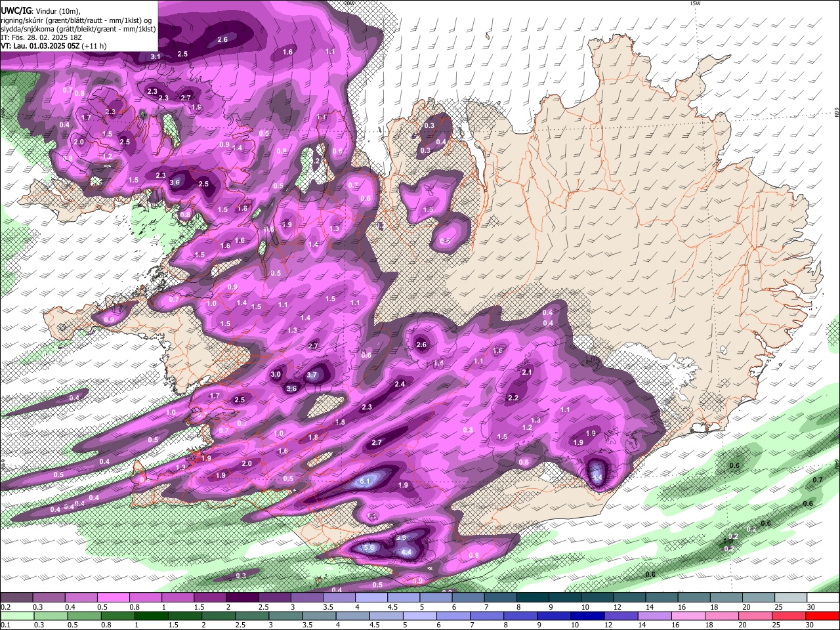Click the 5.6 precipitation value on the map
Viewport: 840px width, 630px height.
point(368,547)
